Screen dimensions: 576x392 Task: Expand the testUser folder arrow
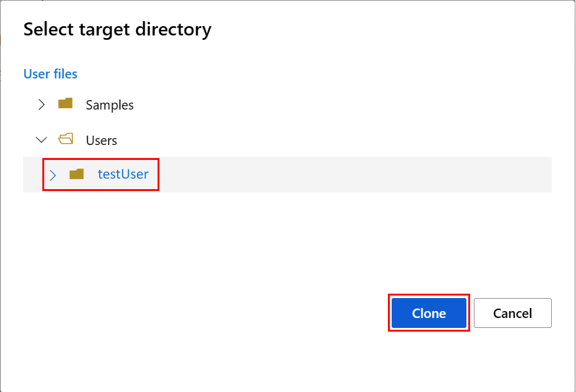pos(52,175)
